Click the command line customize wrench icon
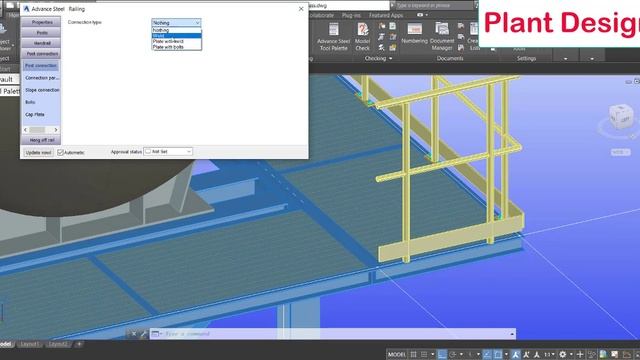Screen dimensions: 640x360 pyautogui.click(x=143, y=334)
